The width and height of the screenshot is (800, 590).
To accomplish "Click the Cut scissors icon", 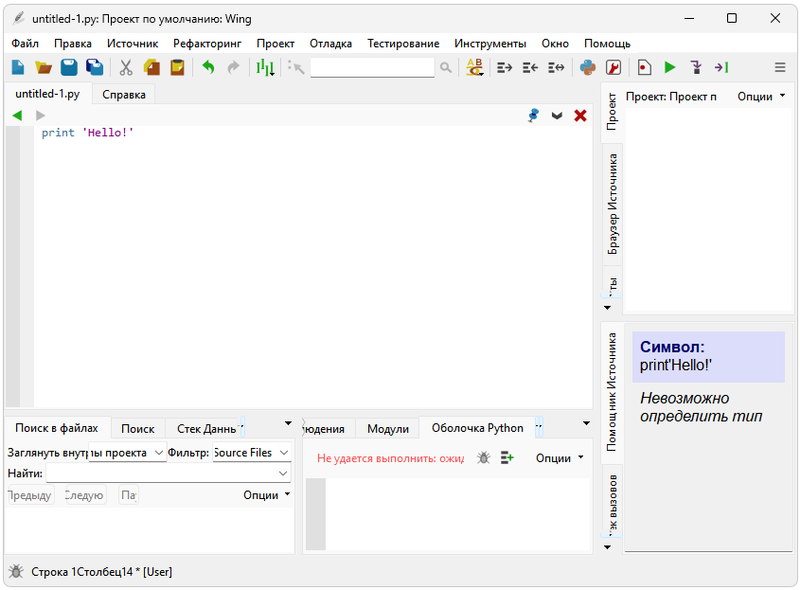I will pyautogui.click(x=126, y=67).
